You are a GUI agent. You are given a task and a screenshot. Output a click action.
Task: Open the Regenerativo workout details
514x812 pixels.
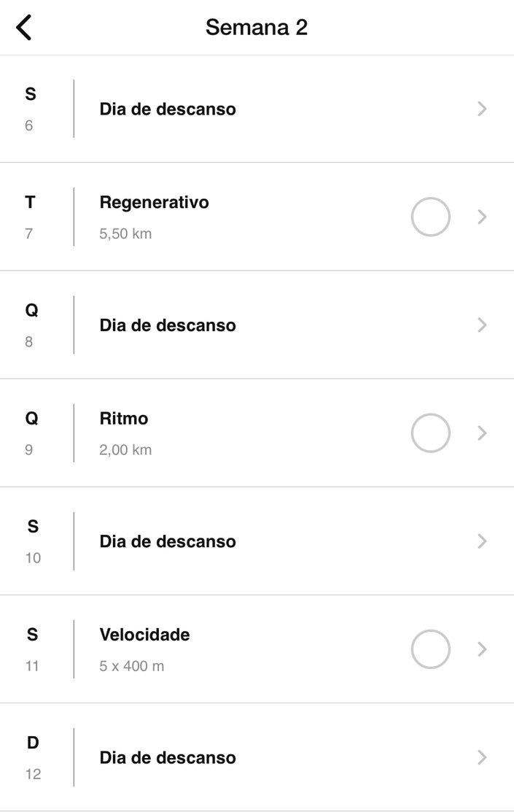pyautogui.click(x=154, y=203)
